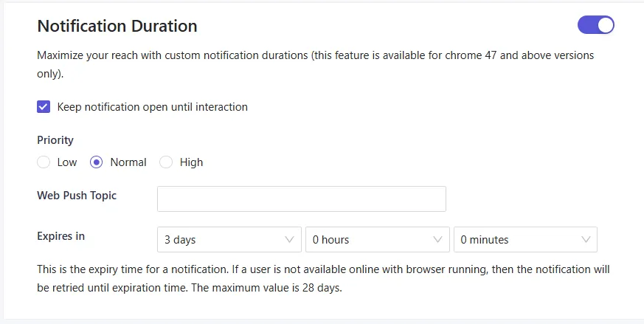This screenshot has height=324, width=644.
Task: Click the chevron arrow in days dropdown
Action: 289,240
